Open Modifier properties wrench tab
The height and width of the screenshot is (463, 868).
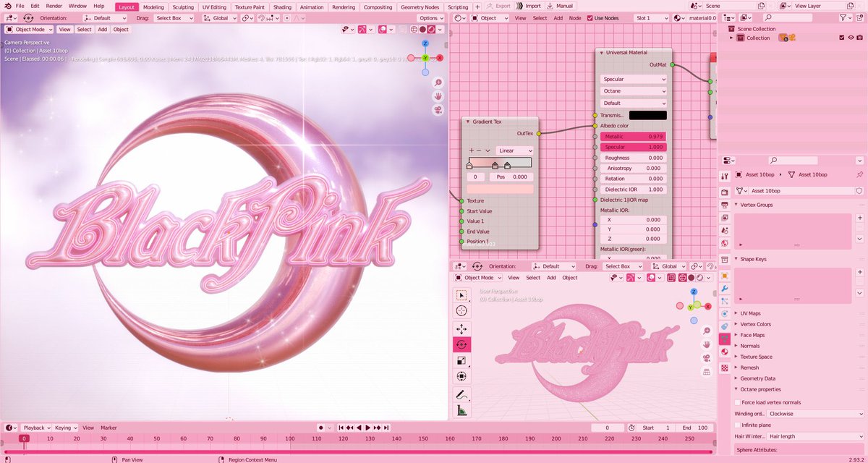pyautogui.click(x=725, y=289)
